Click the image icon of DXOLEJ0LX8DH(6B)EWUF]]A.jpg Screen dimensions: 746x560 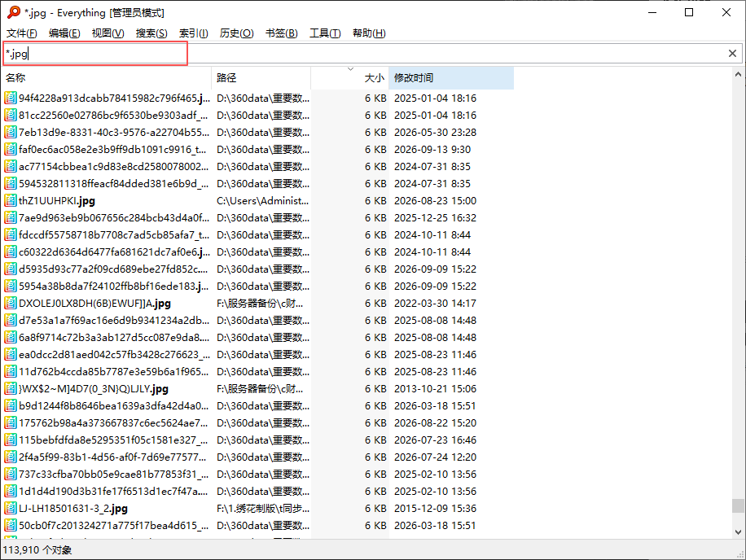11,304
